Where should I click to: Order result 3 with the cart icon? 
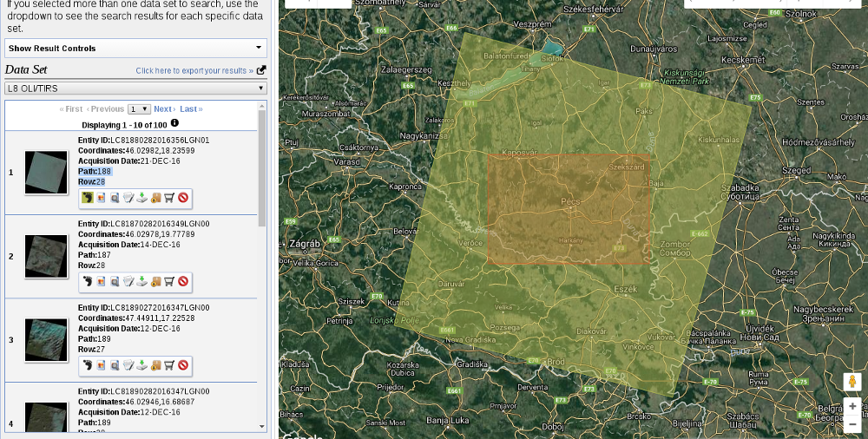coord(169,364)
